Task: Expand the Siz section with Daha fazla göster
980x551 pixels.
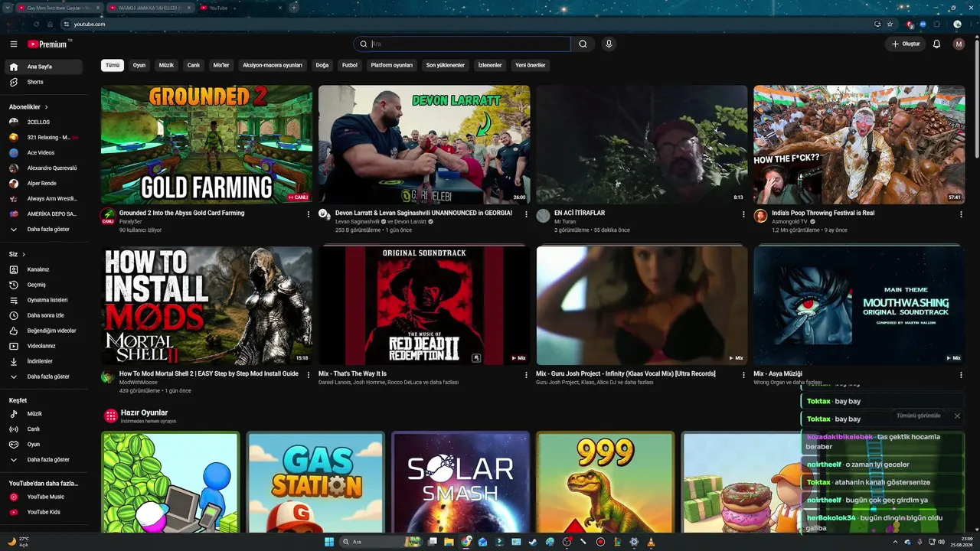Action: [x=45, y=377]
